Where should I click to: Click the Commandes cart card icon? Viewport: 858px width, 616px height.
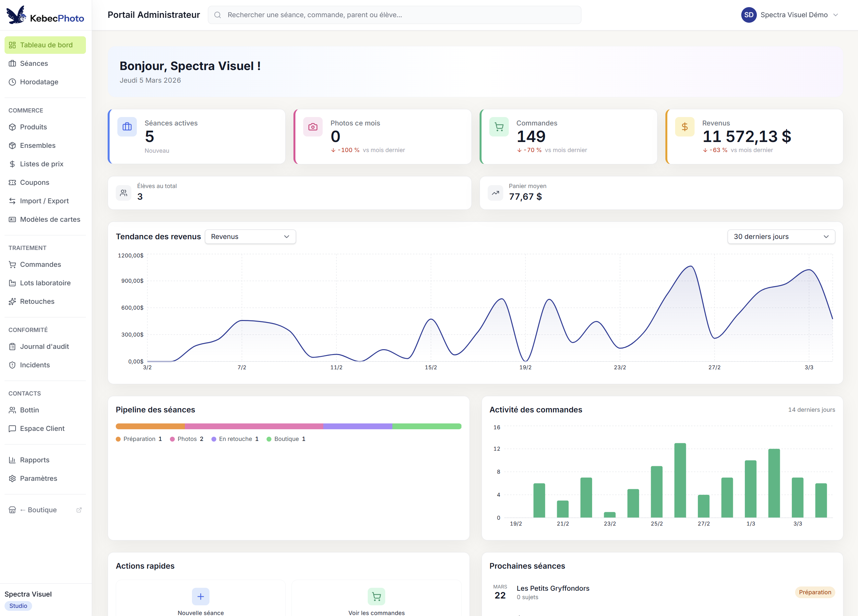click(x=499, y=127)
